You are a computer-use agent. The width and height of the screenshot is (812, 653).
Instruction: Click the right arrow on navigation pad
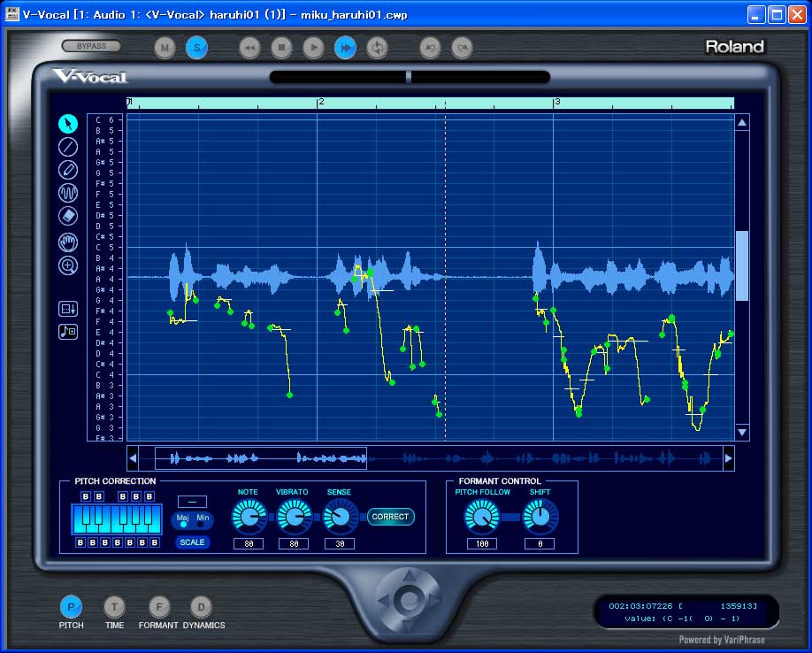434,601
